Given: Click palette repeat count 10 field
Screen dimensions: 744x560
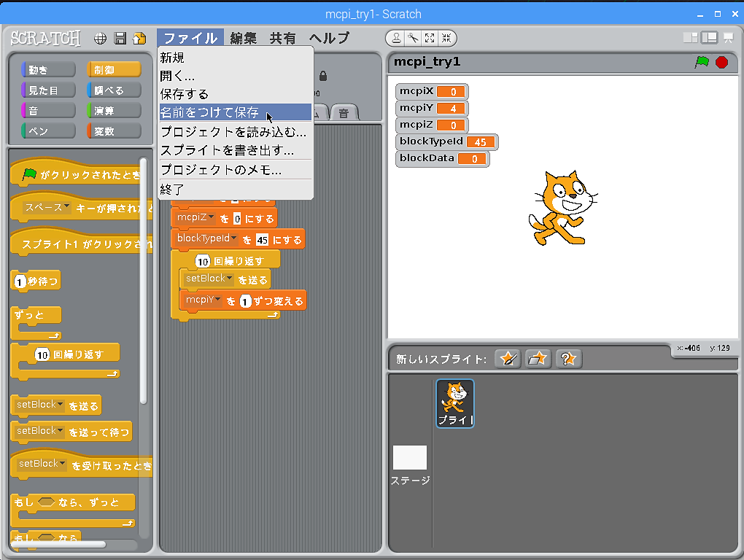Looking at the screenshot, I should coord(42,354).
